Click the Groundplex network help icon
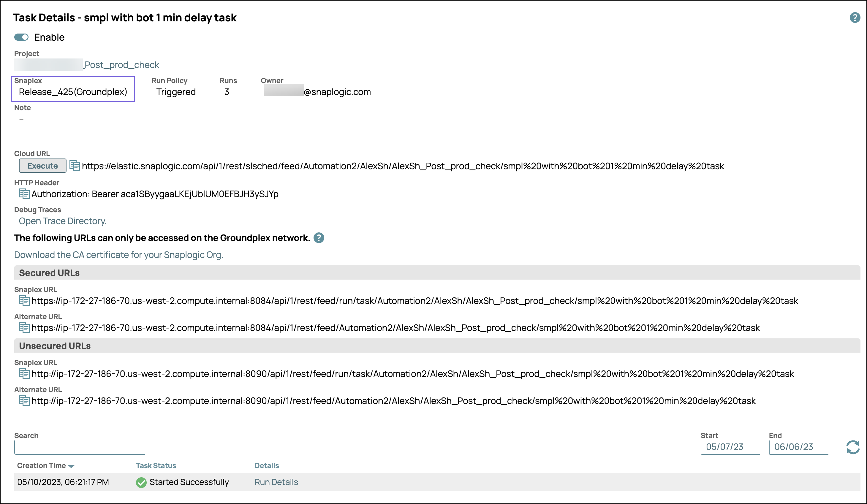This screenshot has height=504, width=867. point(319,238)
